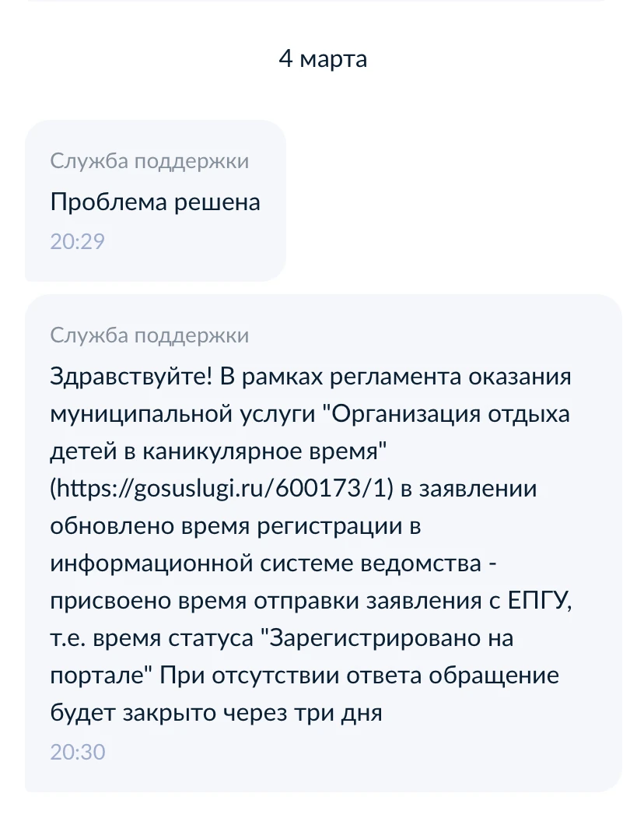Tap "Служба поддержки" sender name in first message

click(149, 161)
